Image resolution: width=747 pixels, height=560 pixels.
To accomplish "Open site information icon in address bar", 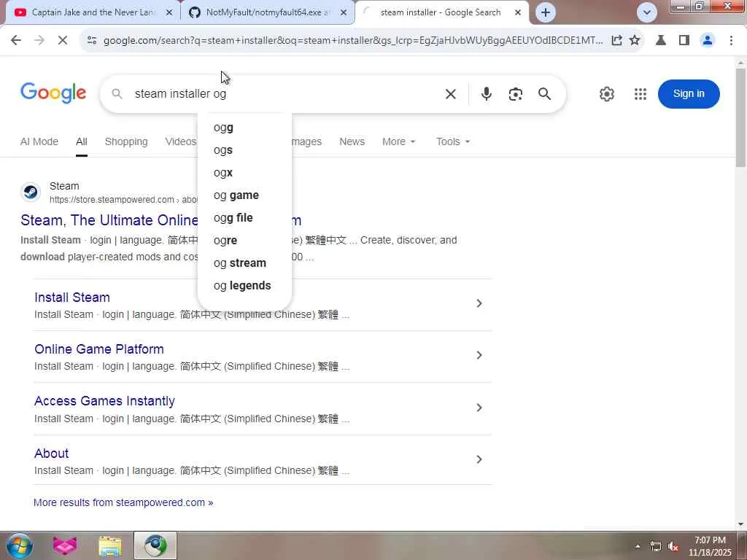I will tap(92, 41).
